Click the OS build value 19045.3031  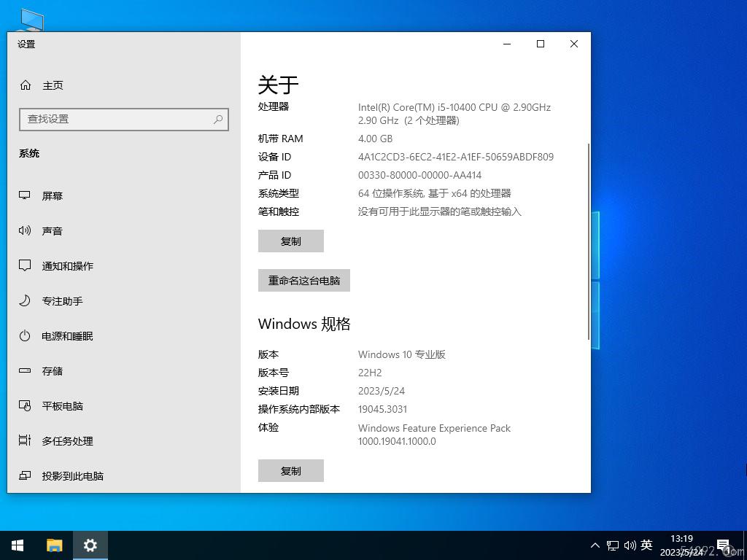point(382,409)
